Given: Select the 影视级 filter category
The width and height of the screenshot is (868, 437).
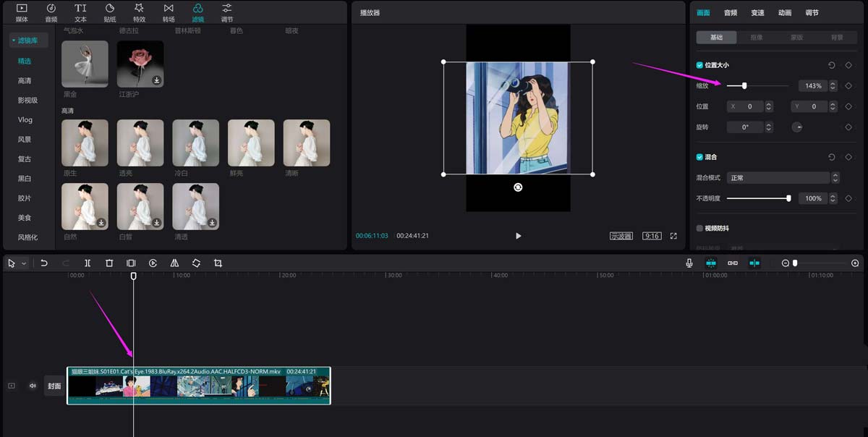Looking at the screenshot, I should (x=27, y=101).
